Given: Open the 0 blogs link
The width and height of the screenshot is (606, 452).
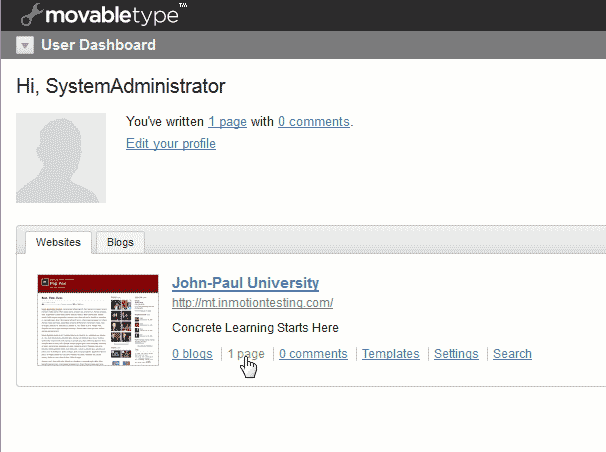Looking at the screenshot, I should click(192, 353).
